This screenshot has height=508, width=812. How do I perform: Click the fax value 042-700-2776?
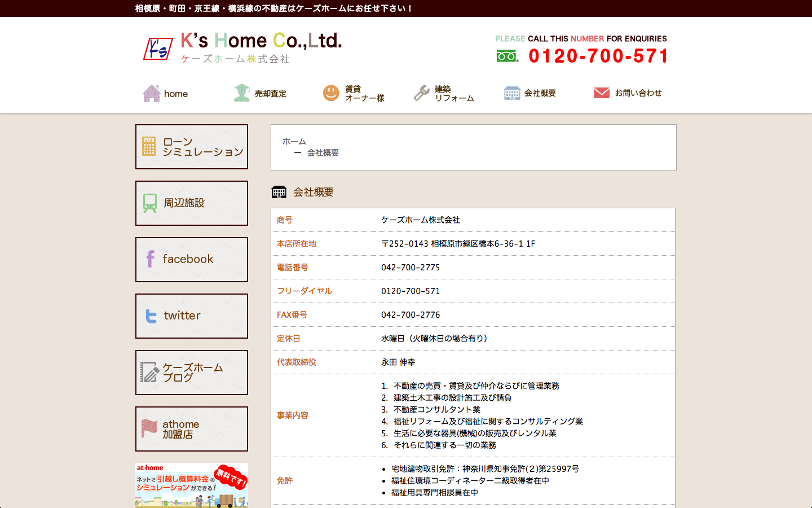point(411,315)
